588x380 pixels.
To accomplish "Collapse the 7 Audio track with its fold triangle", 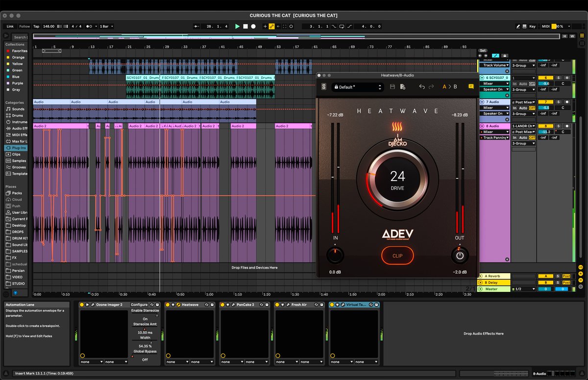I will click(482, 102).
